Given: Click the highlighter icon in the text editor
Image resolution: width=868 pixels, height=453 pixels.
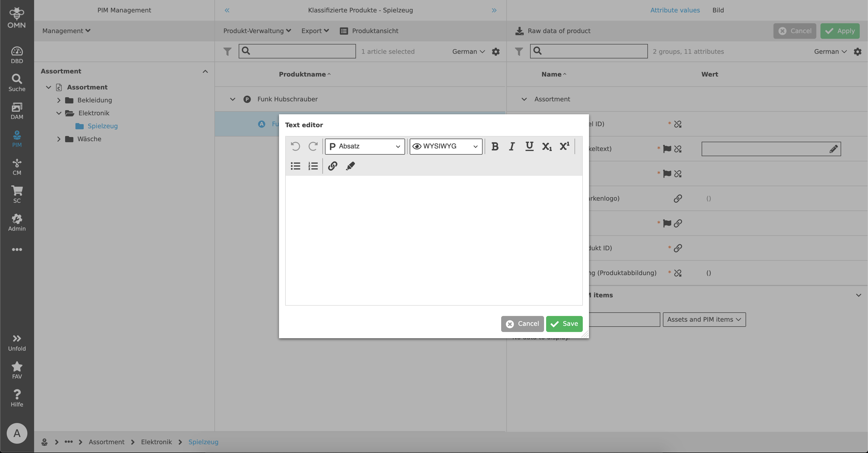Looking at the screenshot, I should (351, 166).
